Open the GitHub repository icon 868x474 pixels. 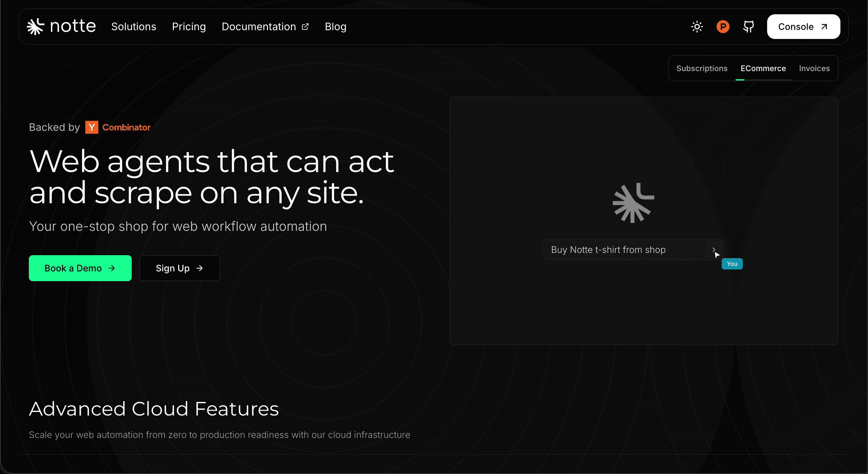point(748,27)
